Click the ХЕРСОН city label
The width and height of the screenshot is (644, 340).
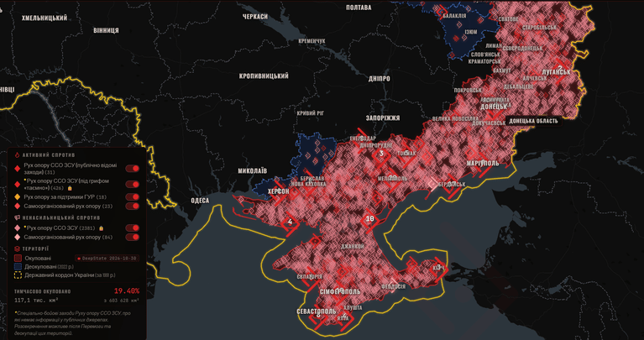click(x=279, y=191)
